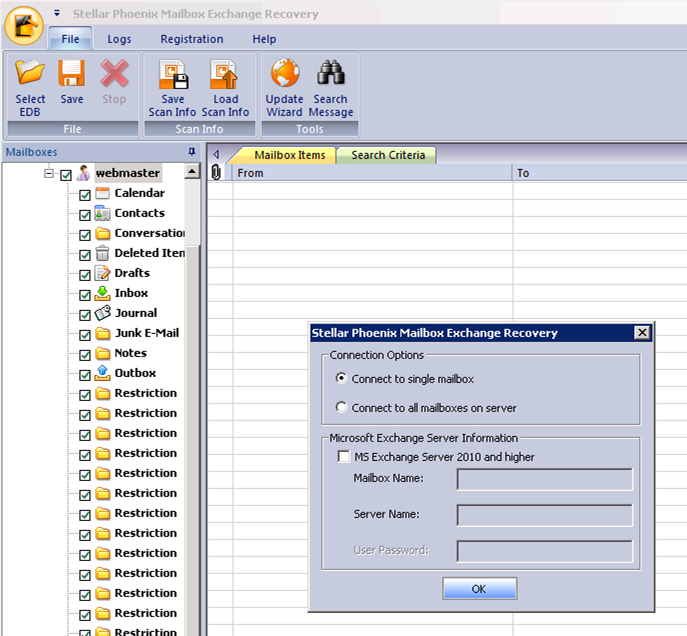This screenshot has height=636, width=687.
Task: Select the Inbox folder icon
Action: coord(102,293)
